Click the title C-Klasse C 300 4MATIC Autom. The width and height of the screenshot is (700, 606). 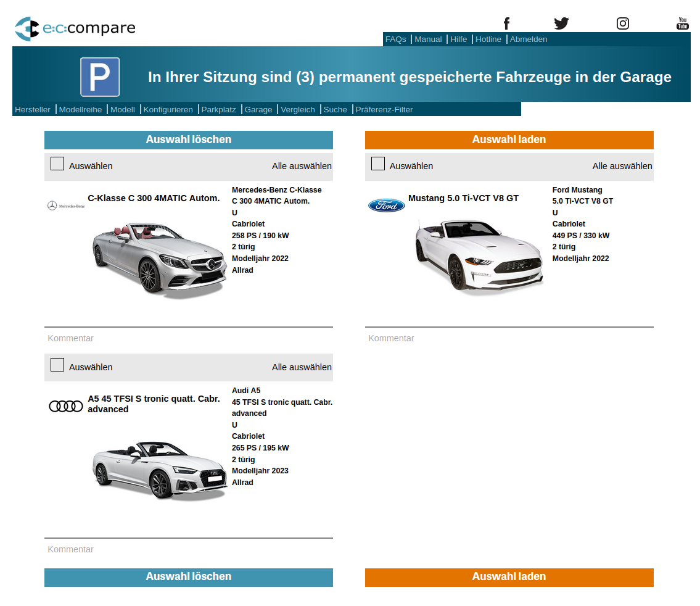pyautogui.click(x=154, y=198)
